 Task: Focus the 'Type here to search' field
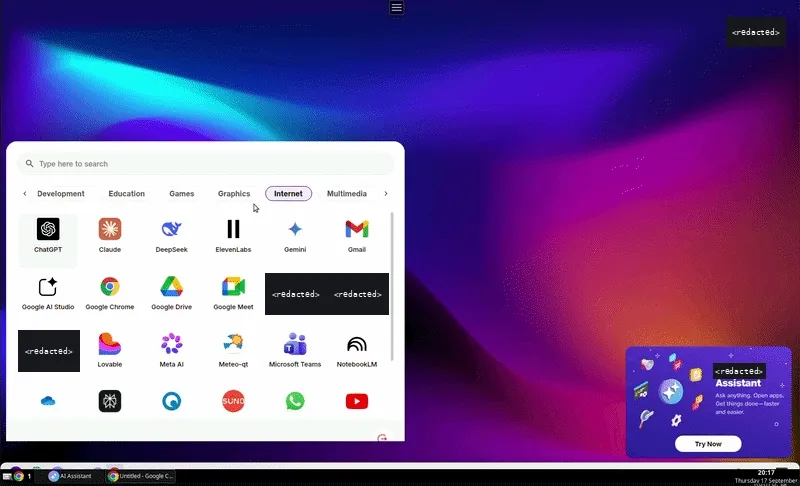click(x=205, y=164)
